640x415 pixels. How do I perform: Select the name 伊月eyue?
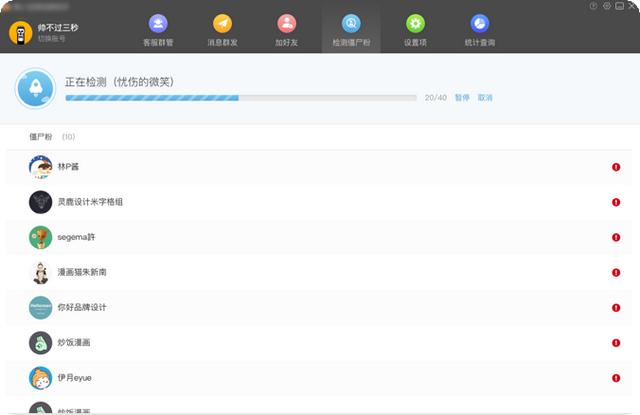point(74,378)
